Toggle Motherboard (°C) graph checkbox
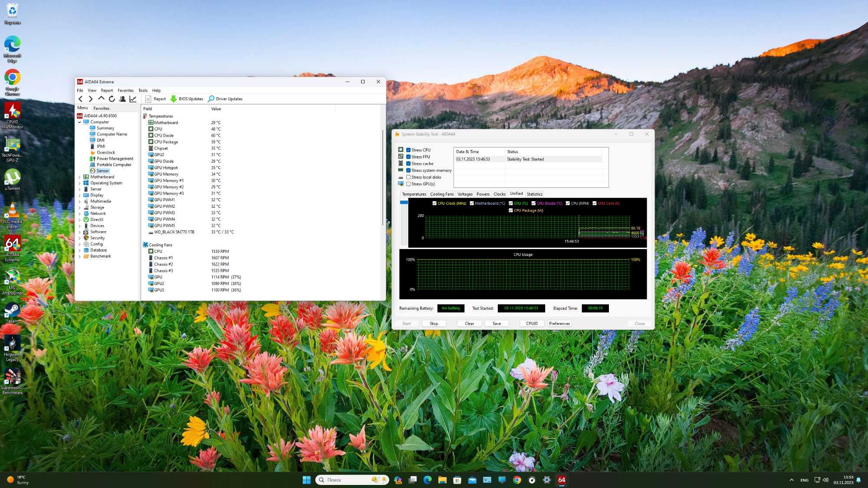868x488 pixels. coord(472,203)
